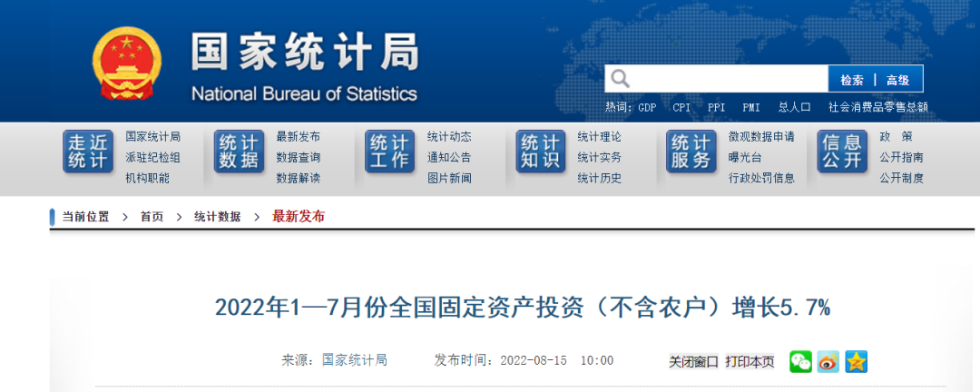Screen dimensions: 980x392
Task: Share article via Weibo icon
Action: coord(828,361)
